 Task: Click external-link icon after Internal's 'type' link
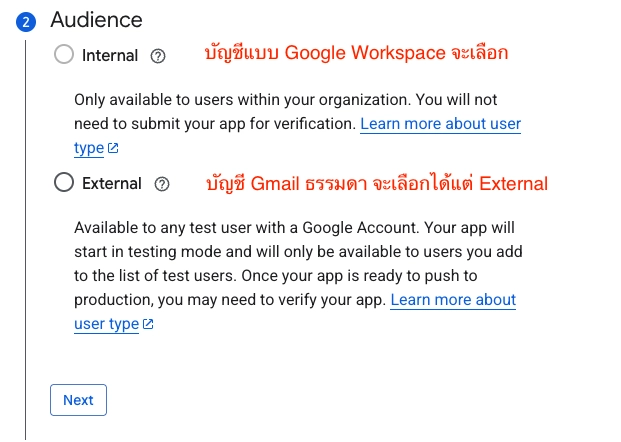point(113,148)
